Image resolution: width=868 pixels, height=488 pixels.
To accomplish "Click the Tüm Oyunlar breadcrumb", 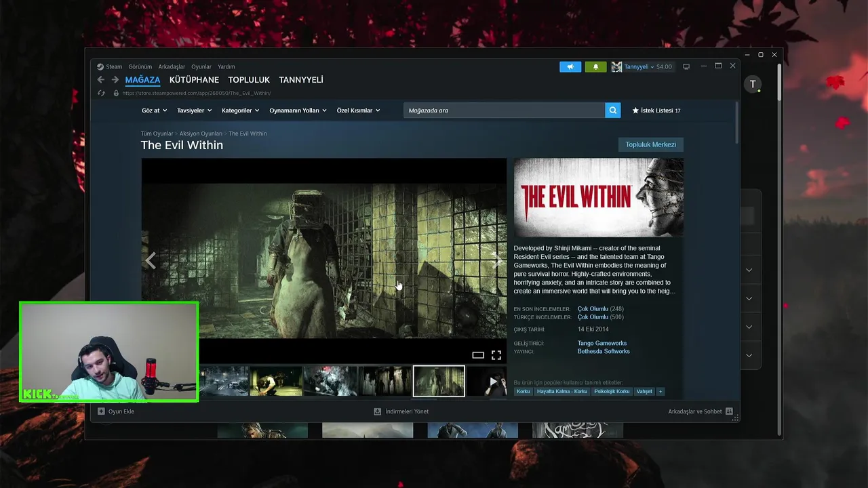I will click(x=157, y=134).
